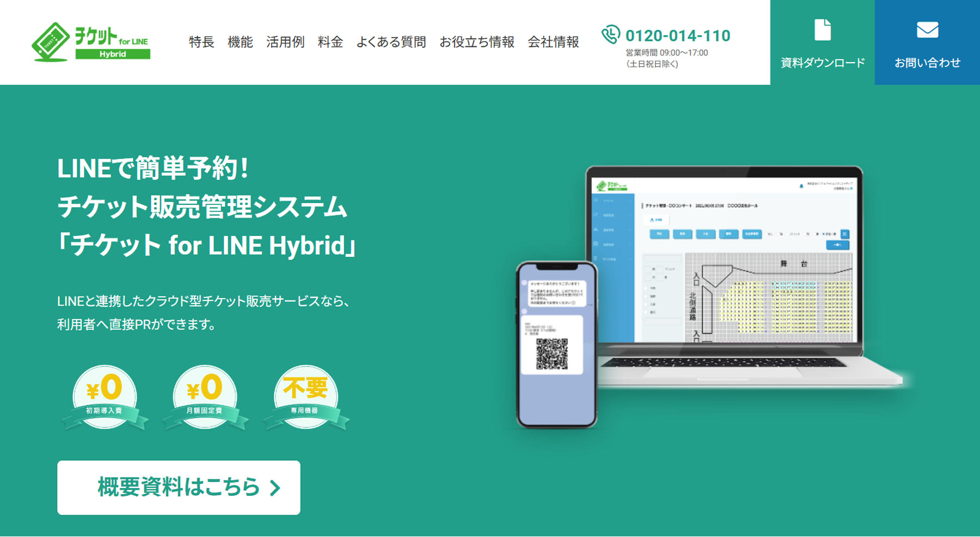Open the 料金 pricing page

pos(330,42)
